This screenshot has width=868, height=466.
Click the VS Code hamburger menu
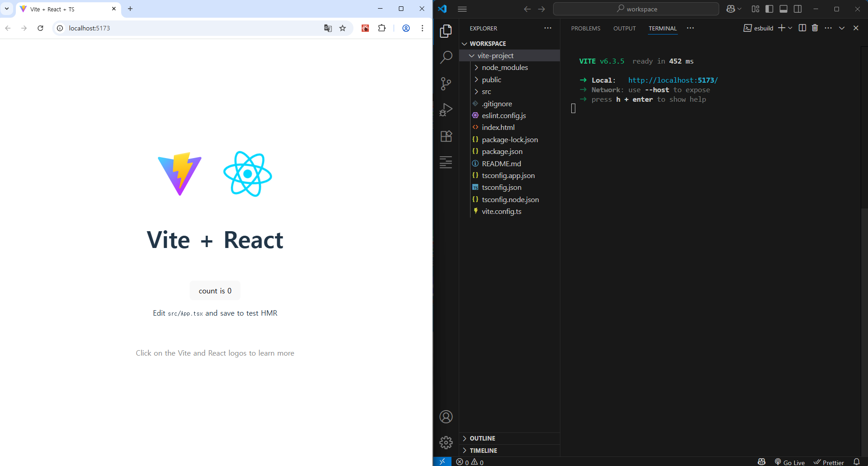click(x=462, y=9)
